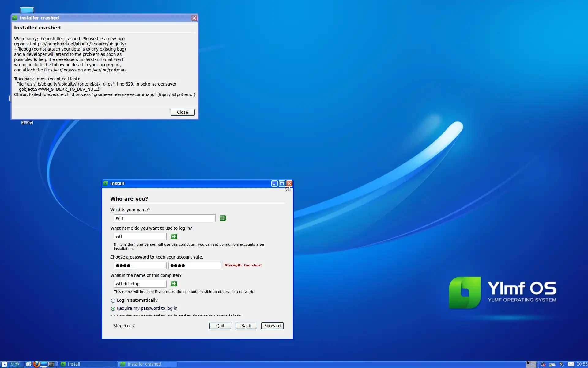Click the volume speaker tray icon
This screenshot has width=588, height=368.
click(x=561, y=364)
